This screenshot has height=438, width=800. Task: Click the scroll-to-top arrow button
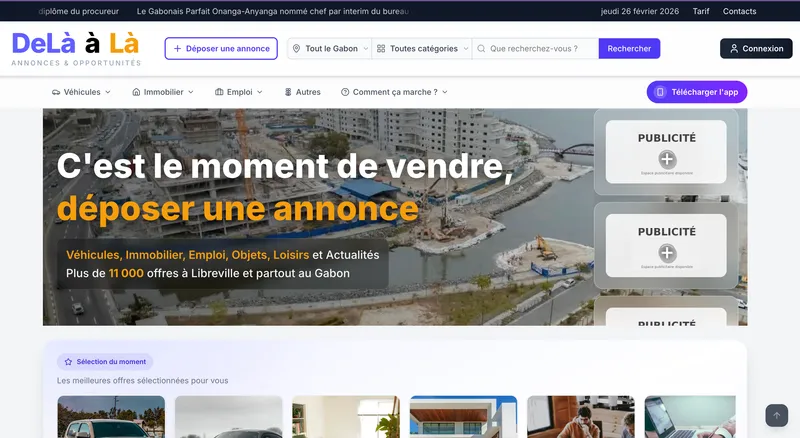(x=777, y=416)
